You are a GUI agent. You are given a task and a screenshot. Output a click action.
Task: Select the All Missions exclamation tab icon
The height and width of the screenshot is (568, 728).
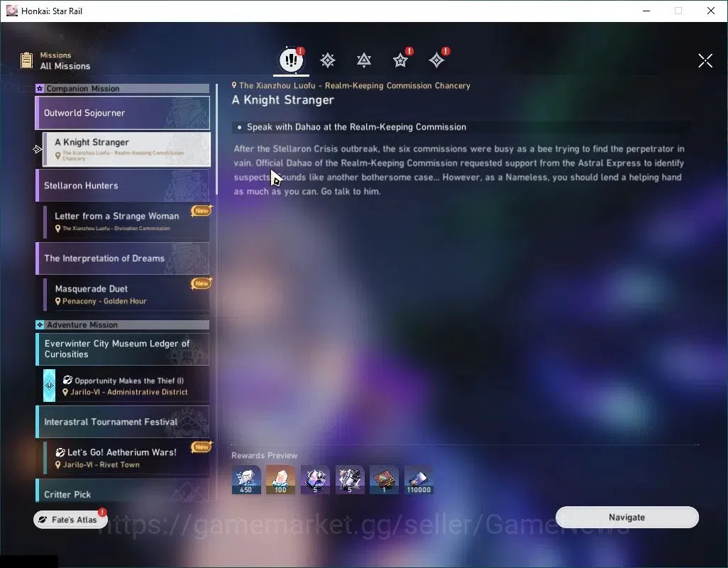point(291,60)
